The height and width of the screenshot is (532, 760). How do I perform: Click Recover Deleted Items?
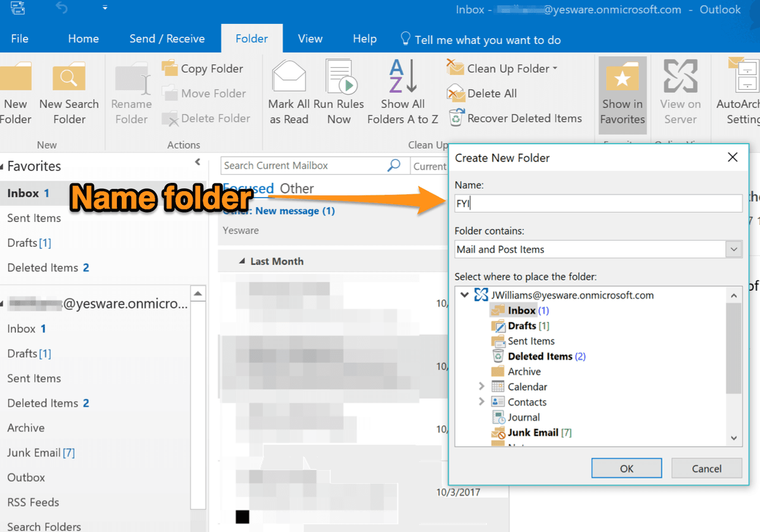click(x=514, y=118)
